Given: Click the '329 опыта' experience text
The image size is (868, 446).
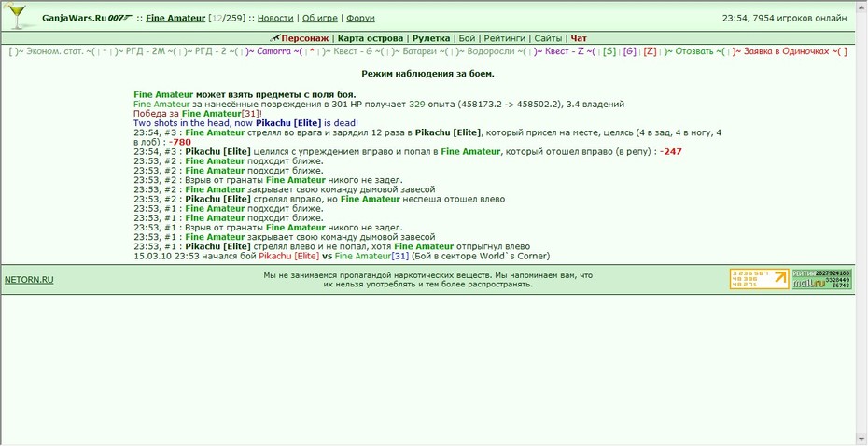Looking at the screenshot, I should click(432, 104).
